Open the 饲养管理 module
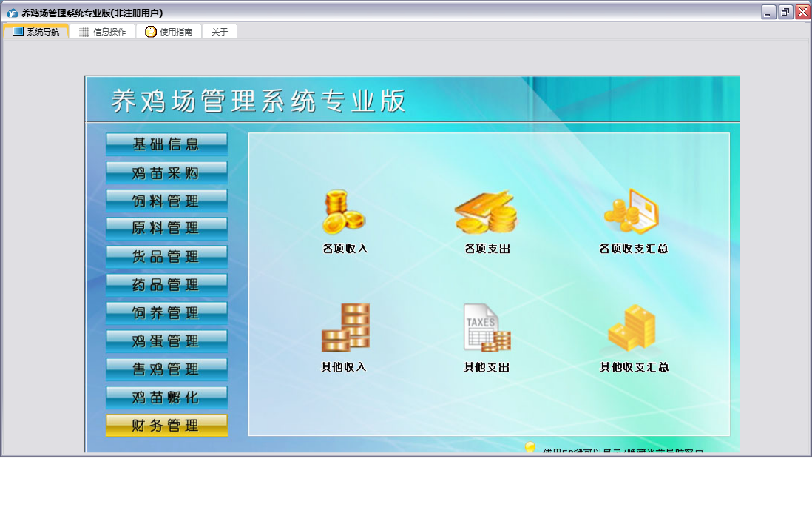 pyautogui.click(x=166, y=312)
